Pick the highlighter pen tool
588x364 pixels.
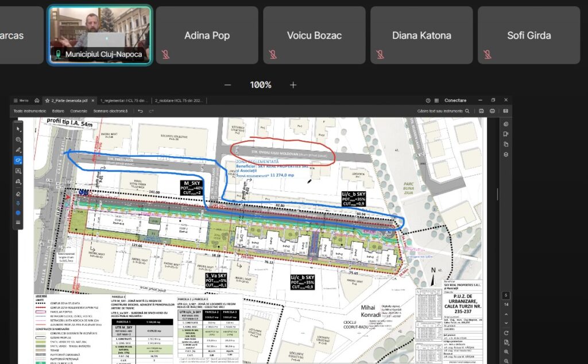[x=18, y=150]
